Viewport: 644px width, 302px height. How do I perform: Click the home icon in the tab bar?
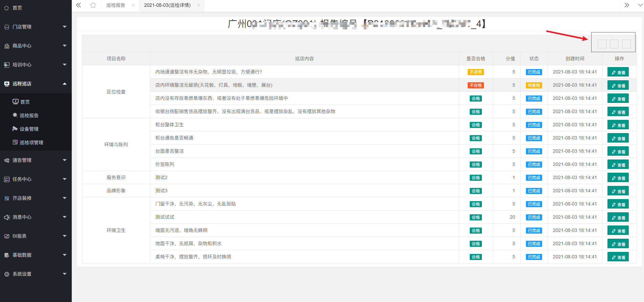coord(93,5)
